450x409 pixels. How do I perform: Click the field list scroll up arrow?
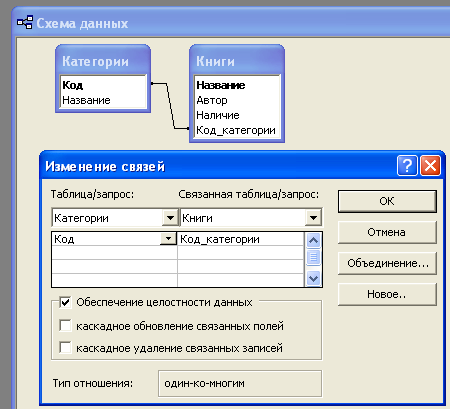[313, 240]
